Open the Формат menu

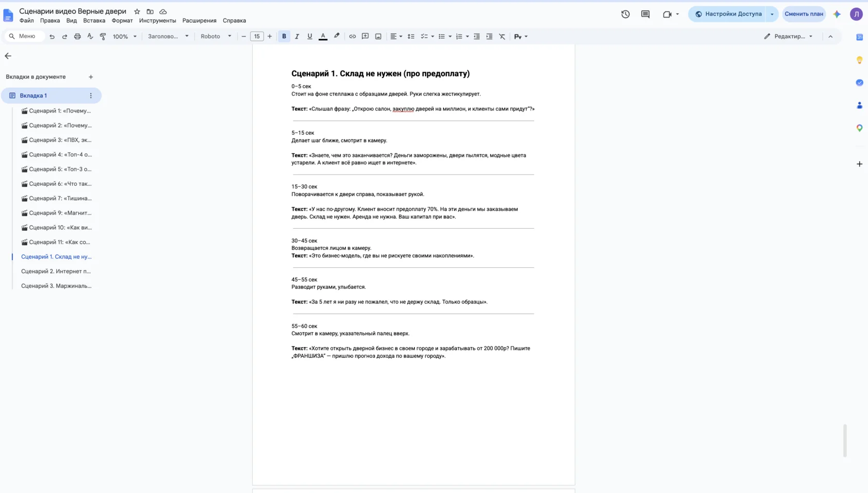coord(122,21)
